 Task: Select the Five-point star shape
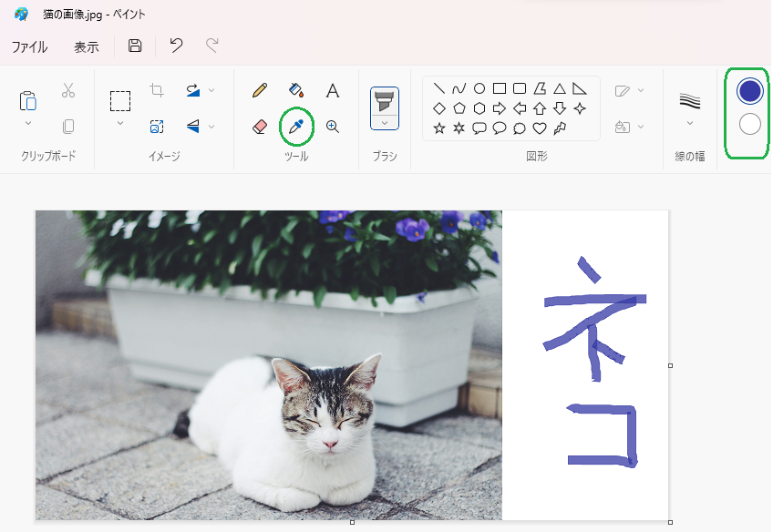438,128
